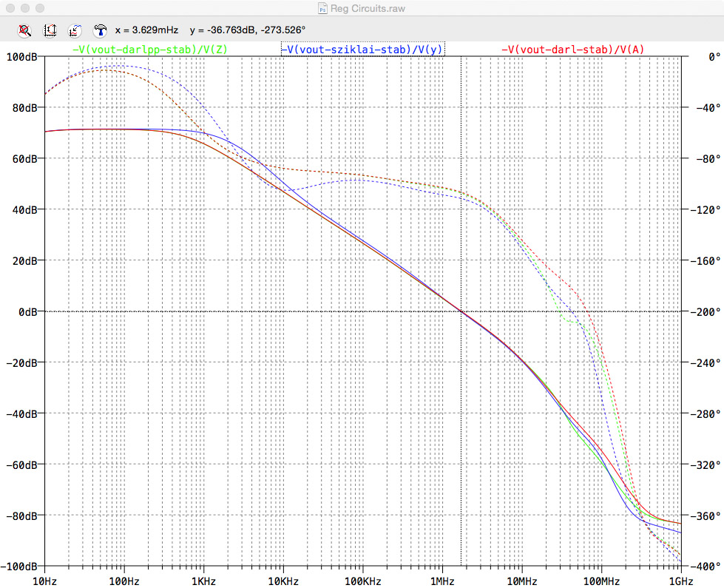
Task: Click the Reg Circuits.raw window title
Action: (368, 8)
